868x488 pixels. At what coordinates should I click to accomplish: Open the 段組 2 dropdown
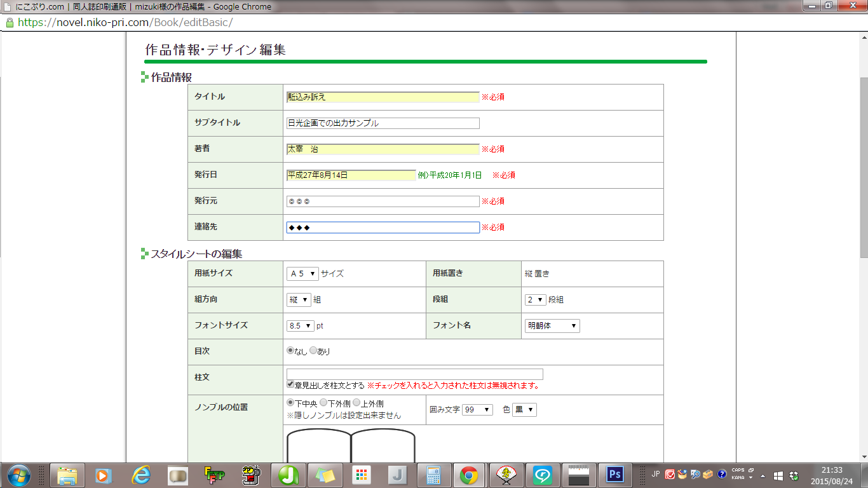pos(536,299)
